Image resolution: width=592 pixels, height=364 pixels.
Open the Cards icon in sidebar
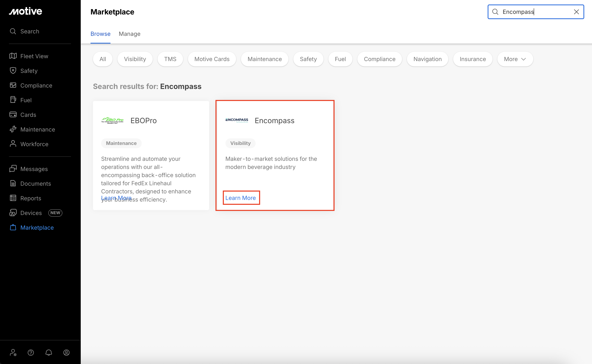13,115
